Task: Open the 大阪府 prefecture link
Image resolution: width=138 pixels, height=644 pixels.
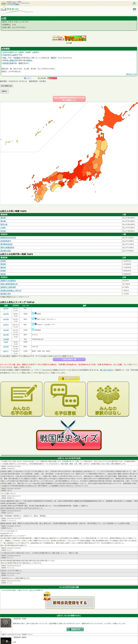Action: coord(3,228)
